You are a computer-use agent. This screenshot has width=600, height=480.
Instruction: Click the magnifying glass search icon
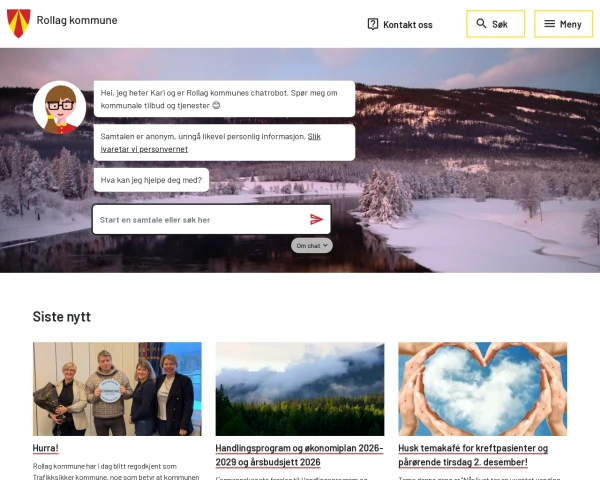pyautogui.click(x=481, y=24)
